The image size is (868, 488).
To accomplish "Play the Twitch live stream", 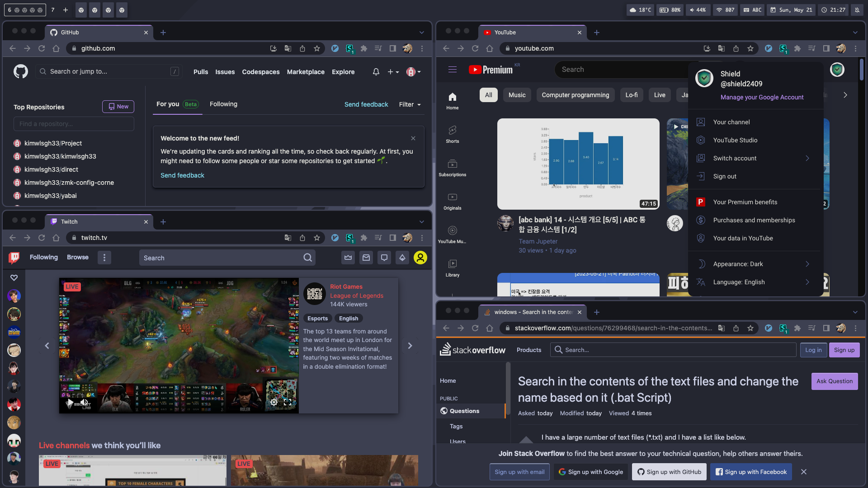I will (x=70, y=402).
